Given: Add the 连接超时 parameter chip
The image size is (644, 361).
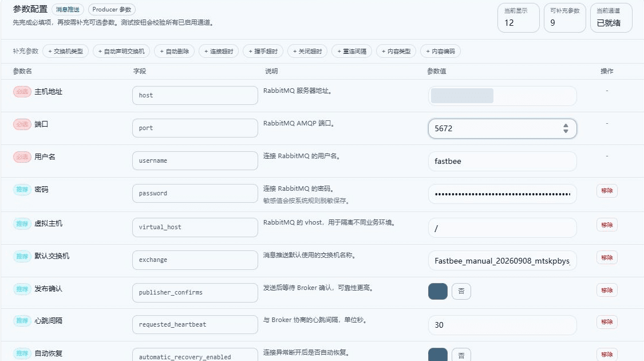Looking at the screenshot, I should (x=219, y=52).
